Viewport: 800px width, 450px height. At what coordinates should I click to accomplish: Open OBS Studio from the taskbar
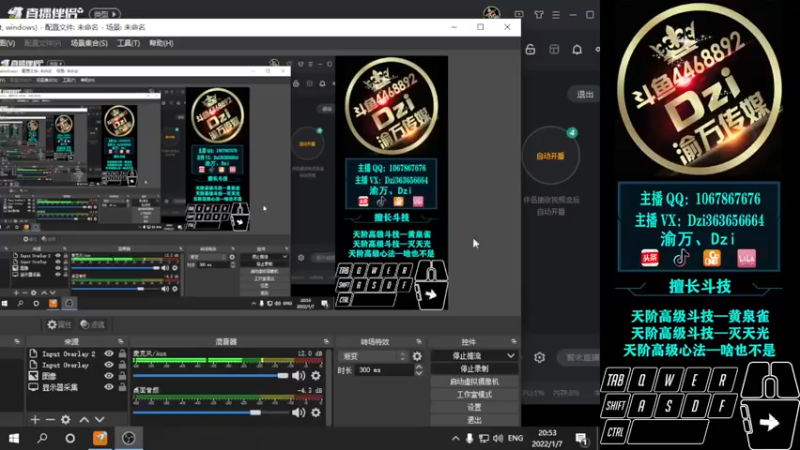pyautogui.click(x=129, y=438)
